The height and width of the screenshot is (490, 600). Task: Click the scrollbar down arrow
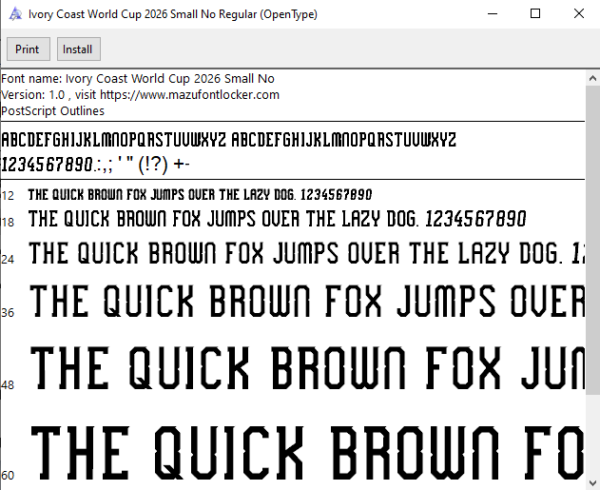coord(593,482)
